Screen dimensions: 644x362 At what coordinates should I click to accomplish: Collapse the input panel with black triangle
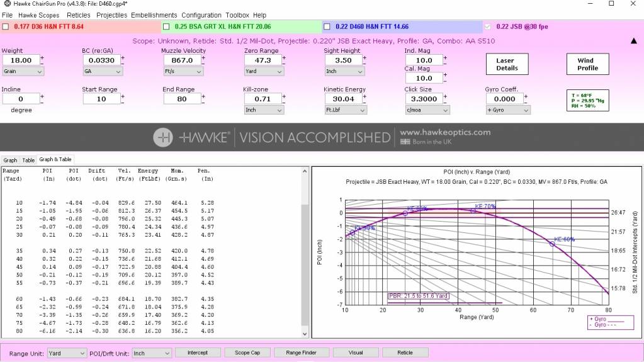634,41
